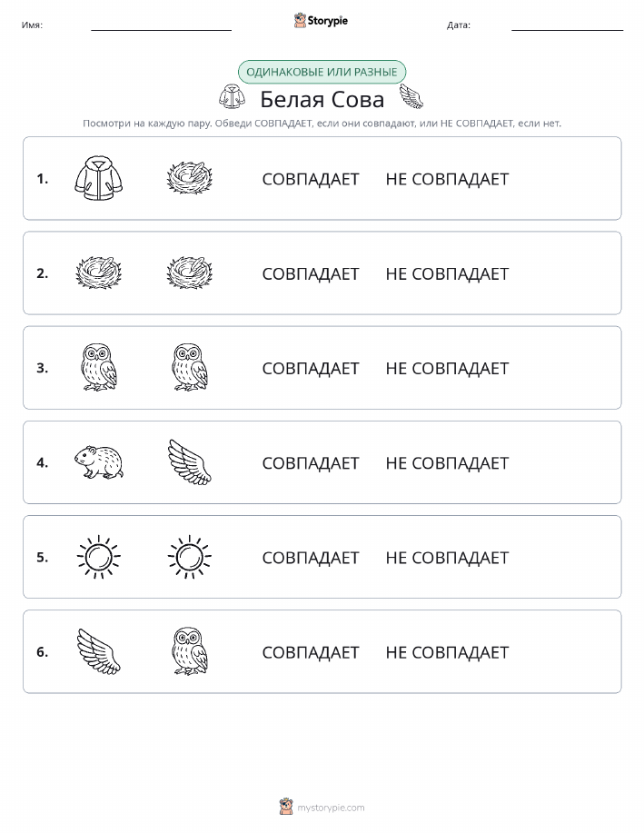Click the owl picture in row 6
This screenshot has height=833, width=644.
pyautogui.click(x=190, y=651)
